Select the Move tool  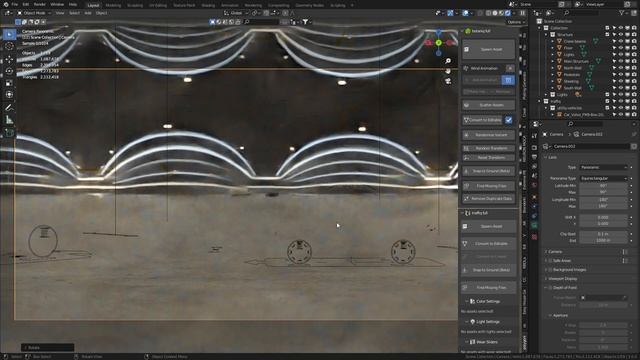point(9,60)
